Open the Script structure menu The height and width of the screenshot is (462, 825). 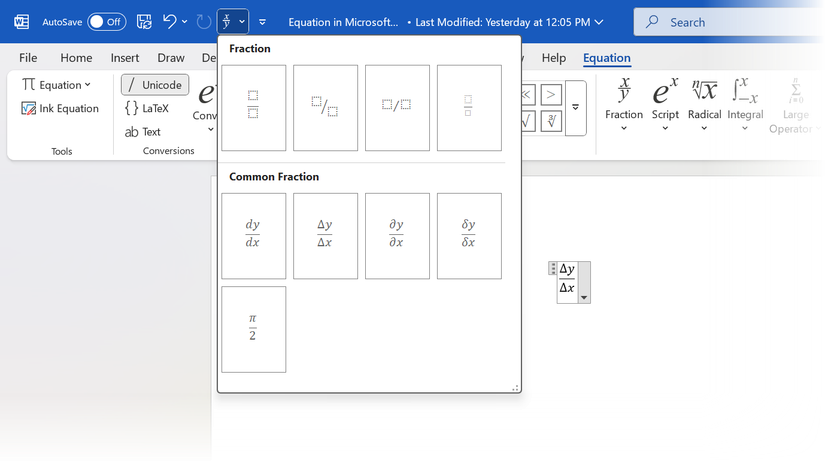click(x=665, y=104)
